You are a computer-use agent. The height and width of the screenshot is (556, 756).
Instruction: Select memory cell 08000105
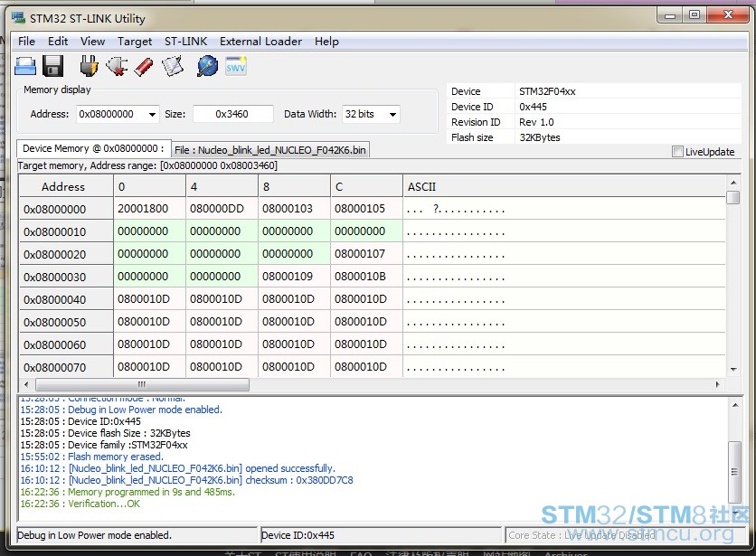[366, 209]
